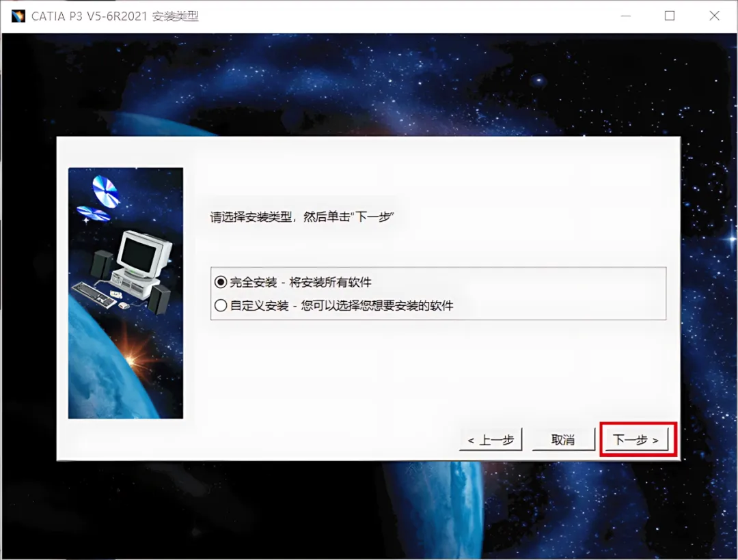Maximize the CATIA installer window
The width and height of the screenshot is (738, 560).
670,16
